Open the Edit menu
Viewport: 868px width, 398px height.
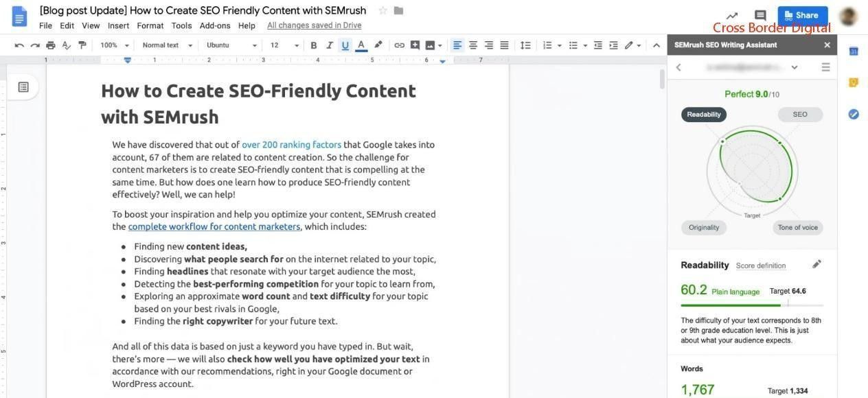(67, 25)
